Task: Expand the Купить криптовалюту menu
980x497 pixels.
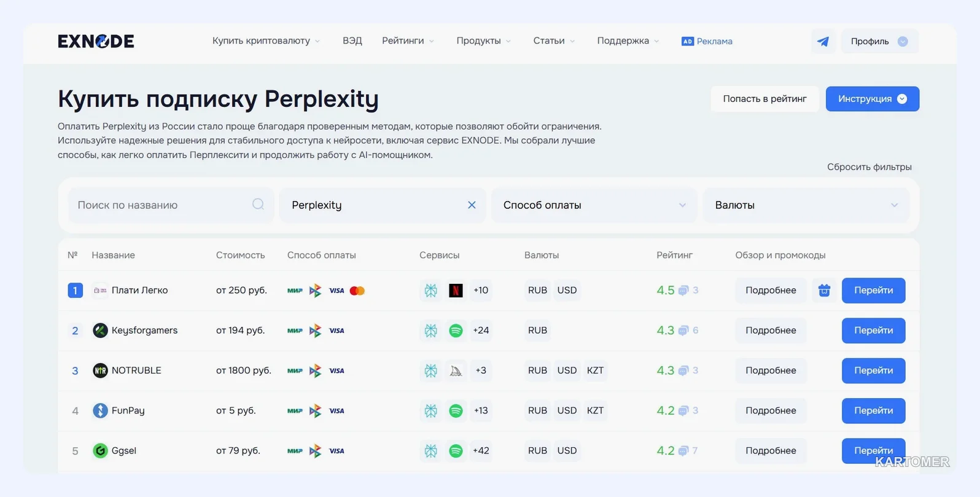Action: 266,41
